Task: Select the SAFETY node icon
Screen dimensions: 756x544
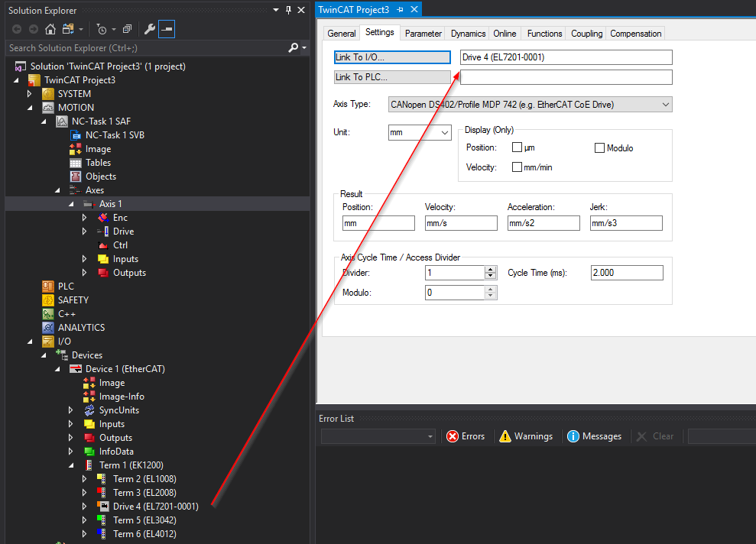Action: [x=47, y=300]
